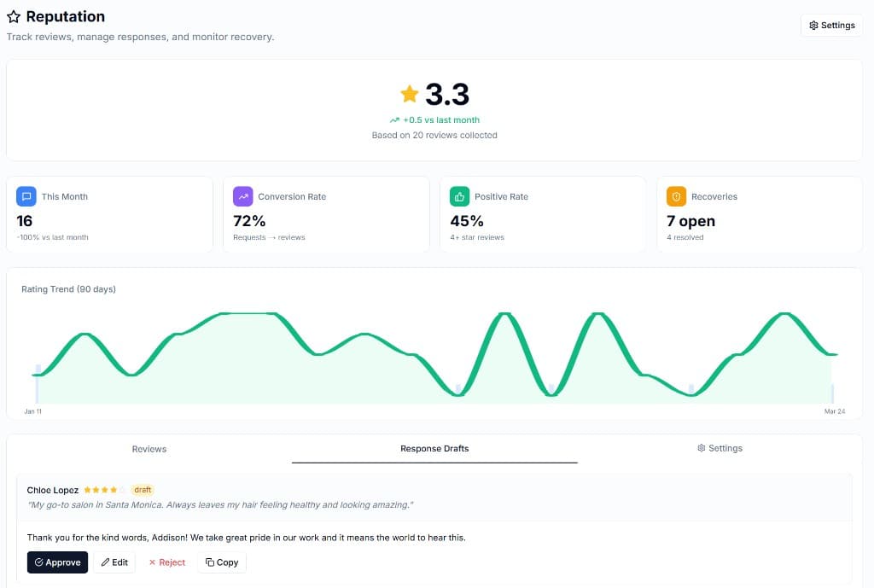Switch to the Reviews tab
The height and width of the screenshot is (588, 874).
click(149, 448)
